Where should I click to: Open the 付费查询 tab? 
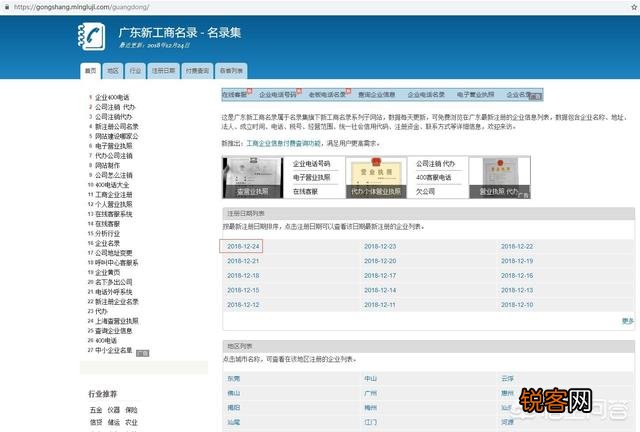coord(197,71)
